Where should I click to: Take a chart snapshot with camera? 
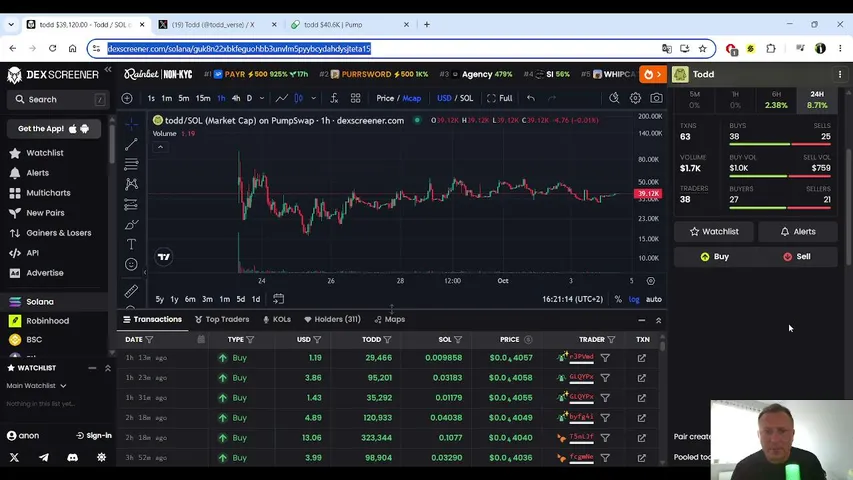pos(657,99)
